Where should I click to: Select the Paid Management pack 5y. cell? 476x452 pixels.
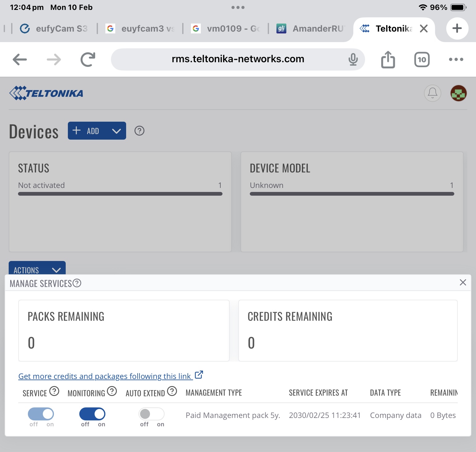pos(233,415)
